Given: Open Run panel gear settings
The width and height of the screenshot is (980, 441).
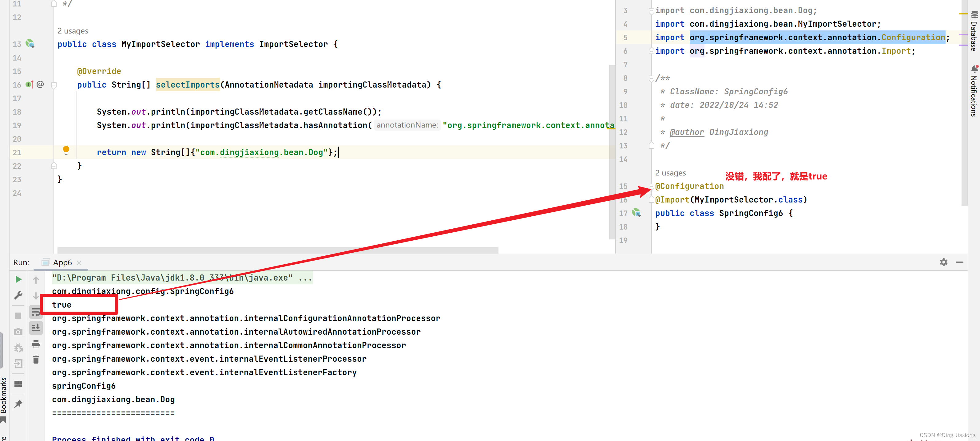Looking at the screenshot, I should pyautogui.click(x=943, y=262).
